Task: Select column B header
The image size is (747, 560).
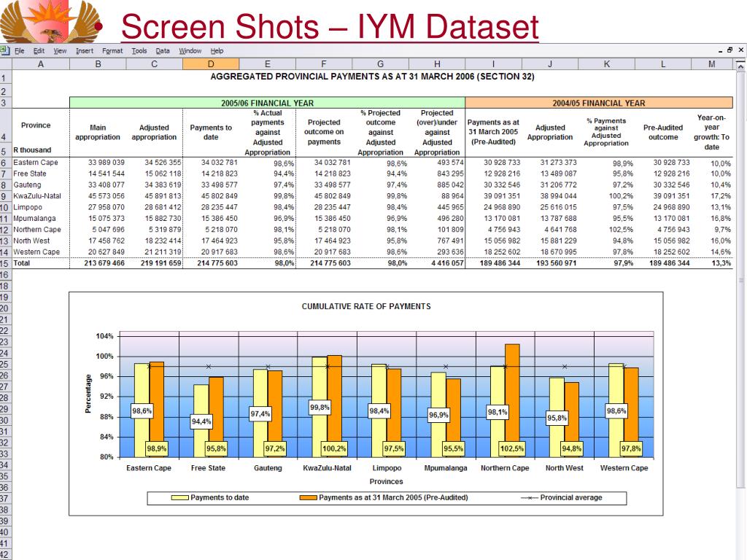Action: 98,64
